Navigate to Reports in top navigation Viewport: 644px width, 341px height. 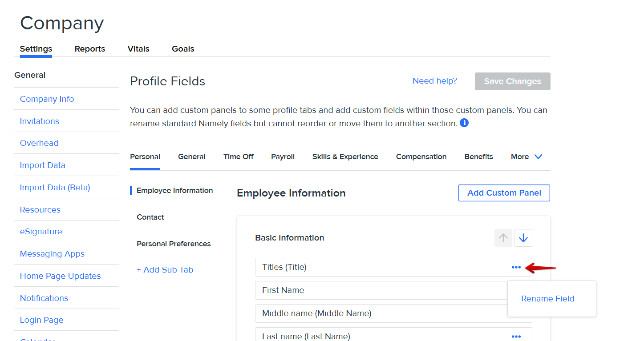point(90,49)
